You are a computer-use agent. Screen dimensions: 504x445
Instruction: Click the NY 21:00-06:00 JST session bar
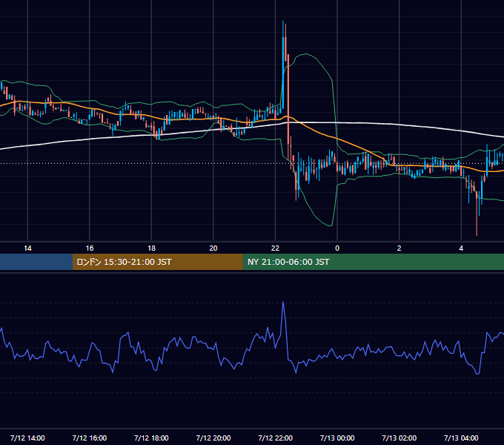373,262
